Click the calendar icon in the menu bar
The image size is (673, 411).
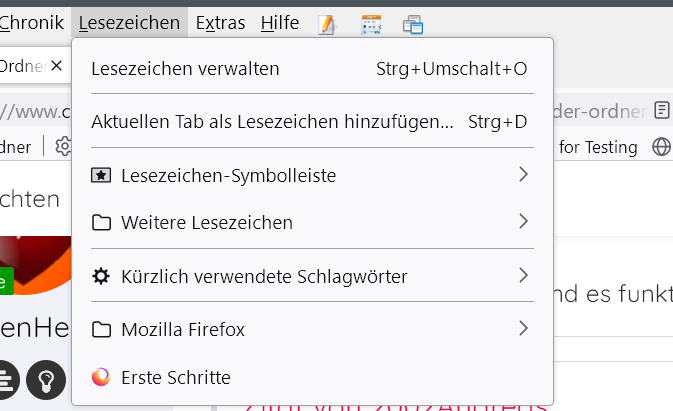click(371, 24)
